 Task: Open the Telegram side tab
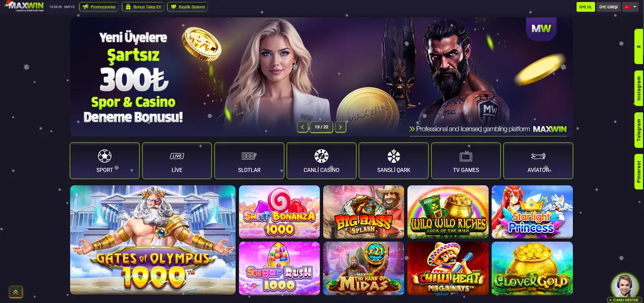coord(639,130)
